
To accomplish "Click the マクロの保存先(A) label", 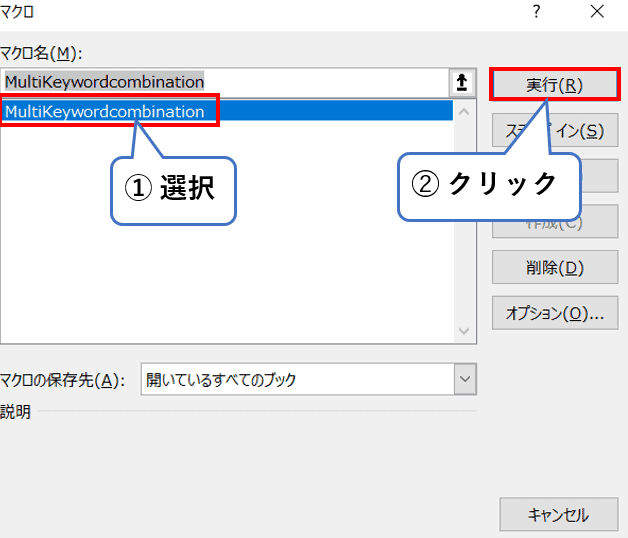I will [x=63, y=380].
